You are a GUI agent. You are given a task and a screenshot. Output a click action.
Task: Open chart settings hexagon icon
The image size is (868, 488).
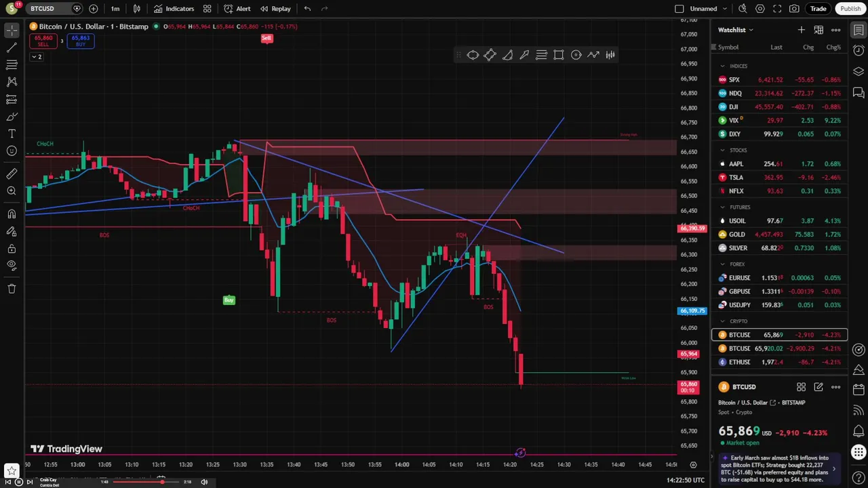coord(760,9)
